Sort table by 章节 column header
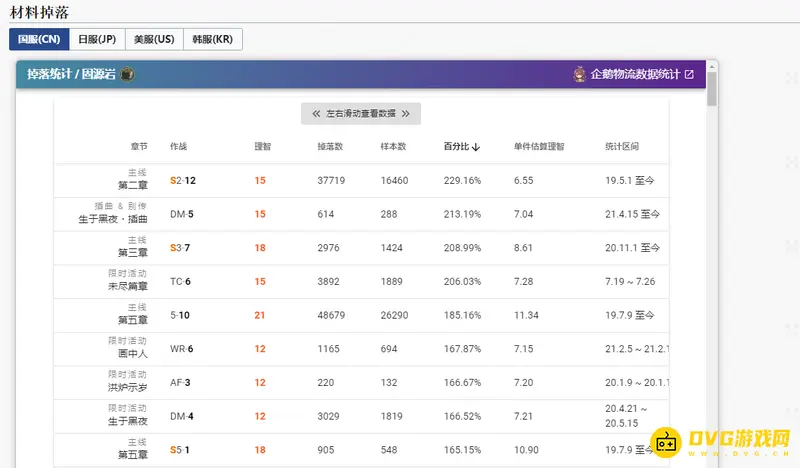 (x=139, y=146)
